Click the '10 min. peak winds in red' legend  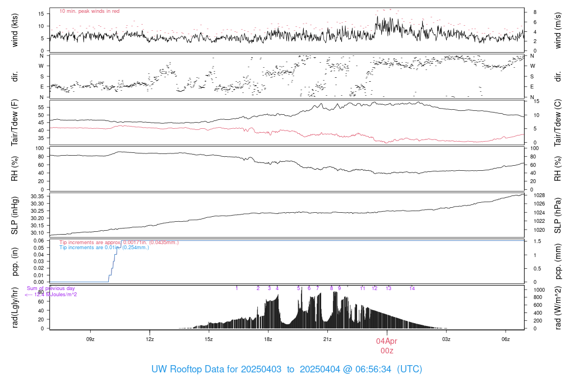pyautogui.click(x=89, y=11)
